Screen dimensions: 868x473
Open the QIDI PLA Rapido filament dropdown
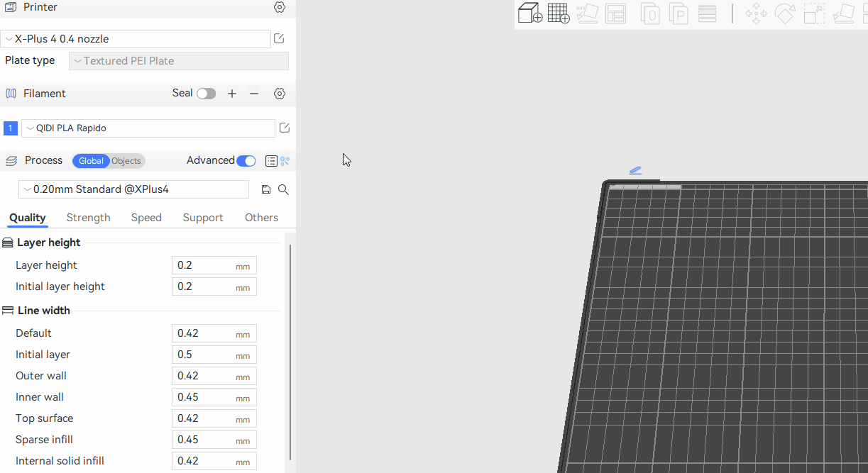pyautogui.click(x=148, y=128)
